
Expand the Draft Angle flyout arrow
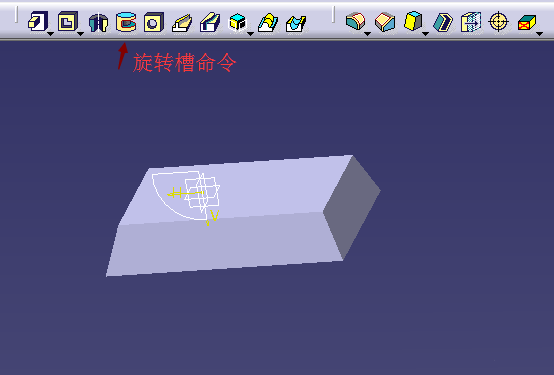425,34
